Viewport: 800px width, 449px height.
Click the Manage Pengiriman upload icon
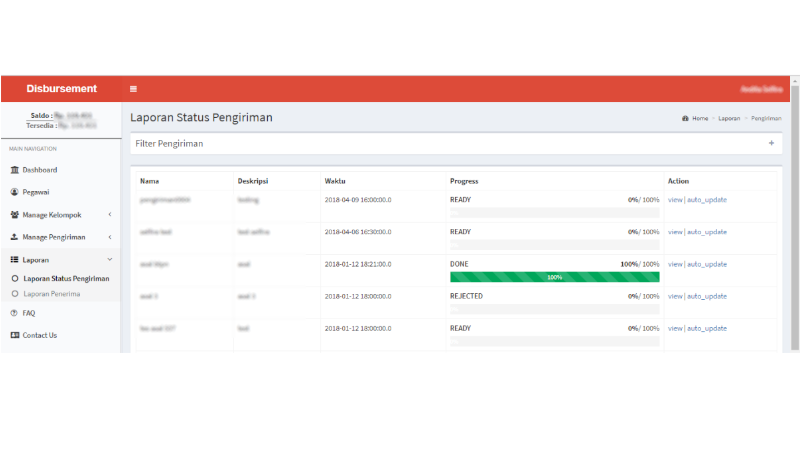coord(14,237)
